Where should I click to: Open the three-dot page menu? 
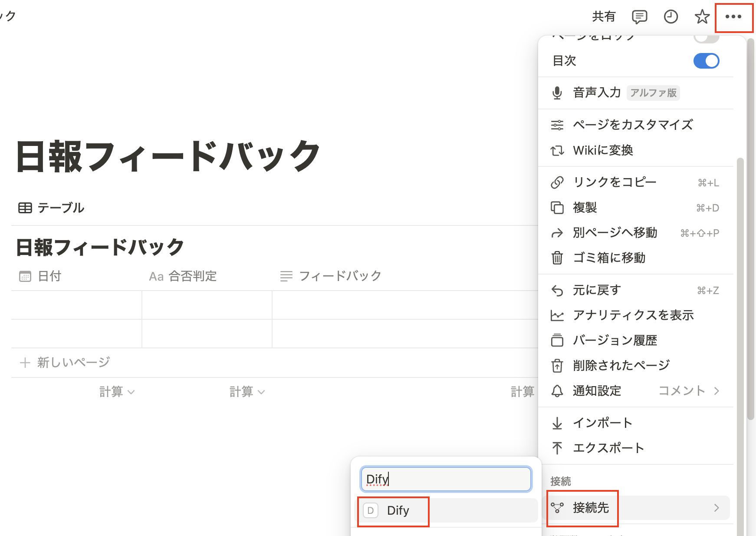(733, 17)
